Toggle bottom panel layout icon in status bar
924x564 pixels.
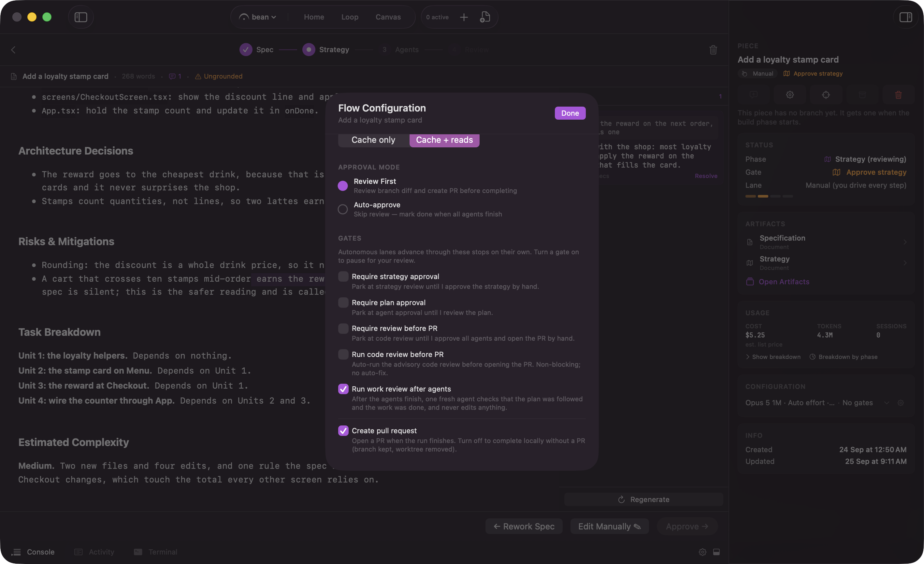716,552
